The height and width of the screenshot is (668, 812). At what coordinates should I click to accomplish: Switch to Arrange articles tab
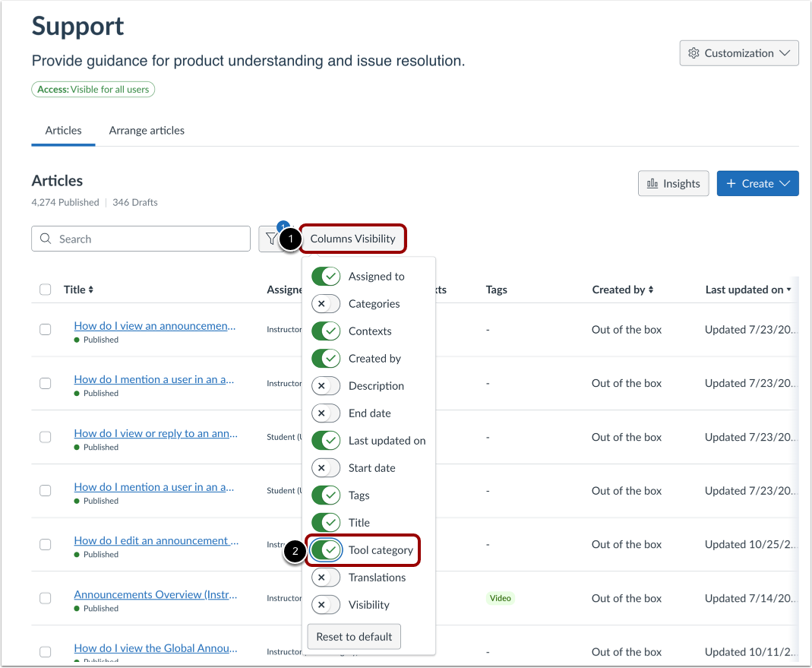click(x=147, y=131)
